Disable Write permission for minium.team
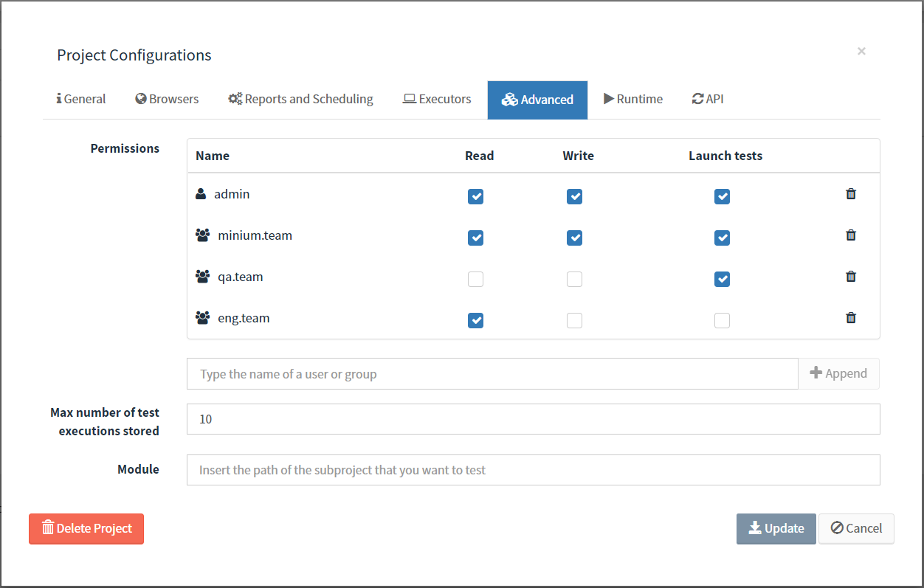The height and width of the screenshot is (588, 924). 574,238
